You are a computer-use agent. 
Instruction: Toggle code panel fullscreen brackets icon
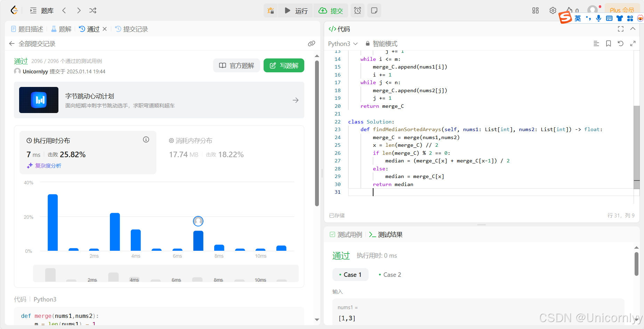(x=621, y=29)
